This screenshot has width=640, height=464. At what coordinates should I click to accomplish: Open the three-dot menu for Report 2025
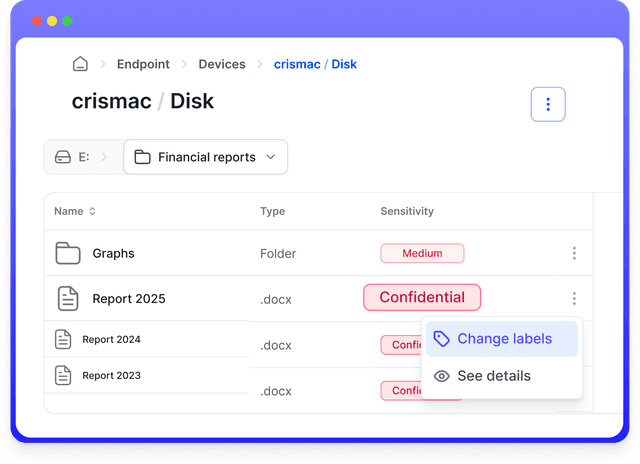click(574, 298)
